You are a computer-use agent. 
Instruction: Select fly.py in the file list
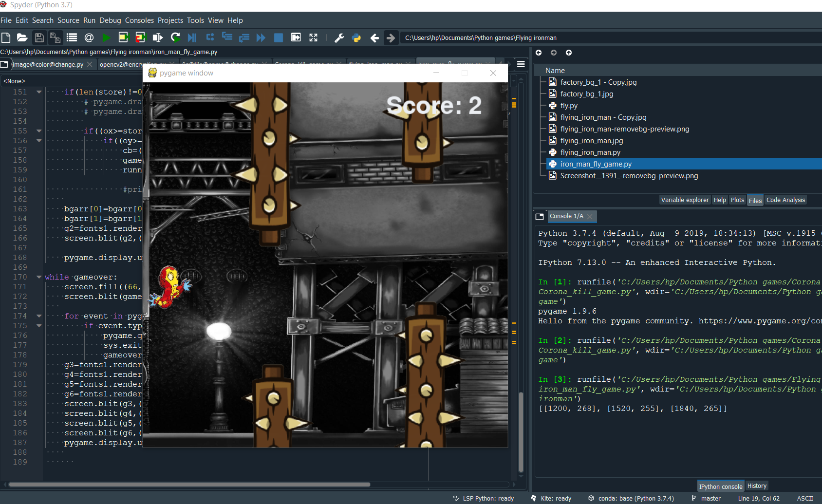pos(569,106)
